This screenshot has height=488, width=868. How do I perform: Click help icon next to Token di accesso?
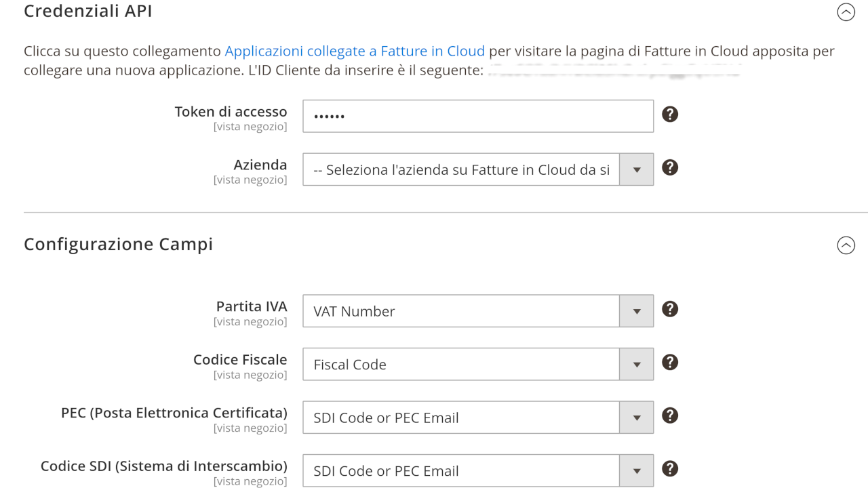coord(670,115)
